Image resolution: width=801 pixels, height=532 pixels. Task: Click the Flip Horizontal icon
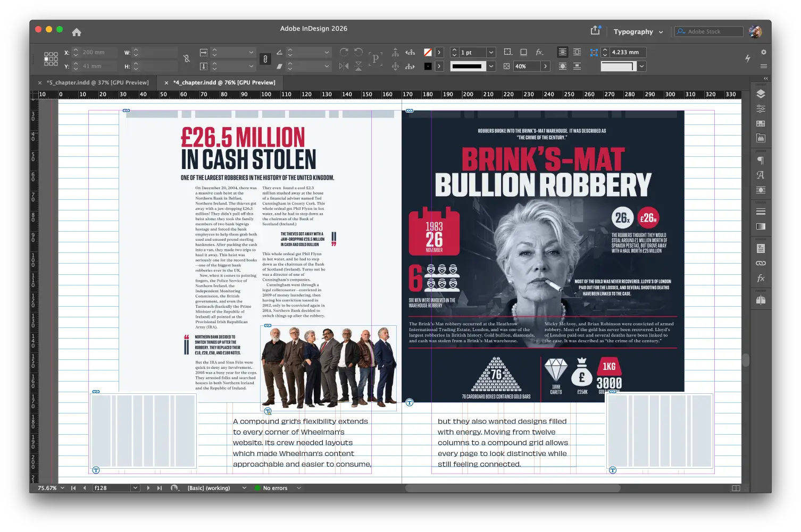344,66
